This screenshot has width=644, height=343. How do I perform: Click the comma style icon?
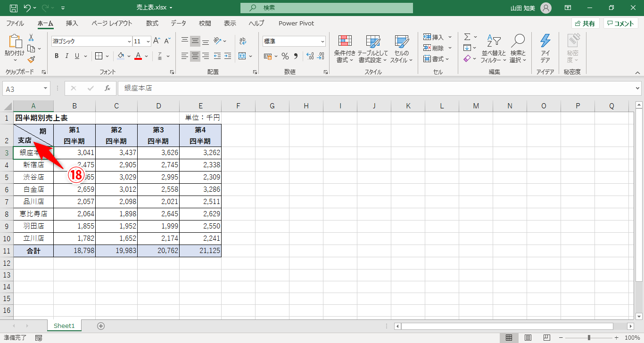coord(296,56)
